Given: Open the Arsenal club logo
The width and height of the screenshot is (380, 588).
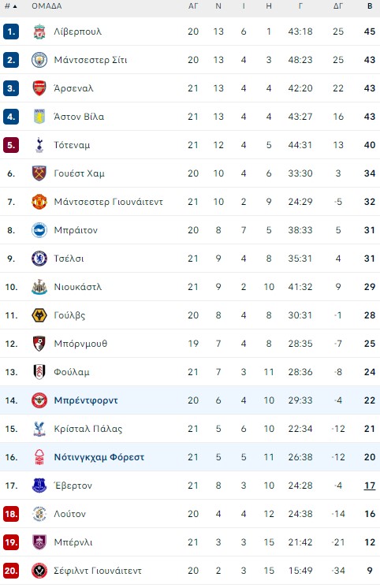Looking at the screenshot, I should point(39,88).
